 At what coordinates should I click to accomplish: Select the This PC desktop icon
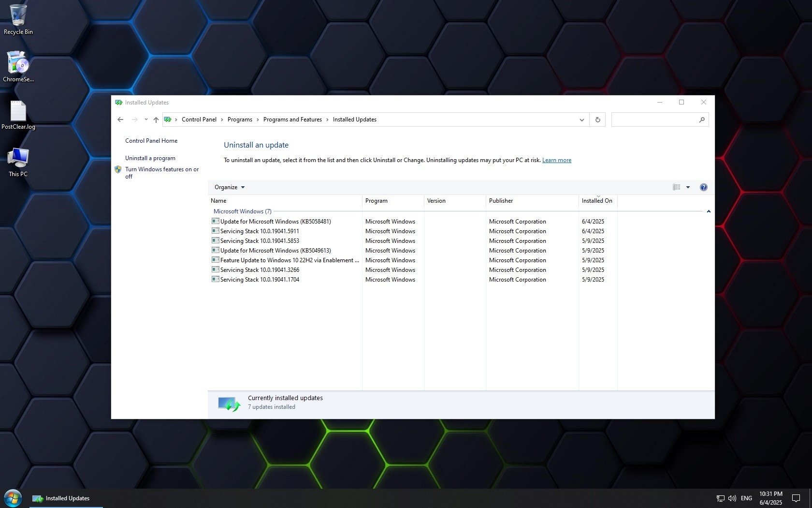(x=18, y=162)
